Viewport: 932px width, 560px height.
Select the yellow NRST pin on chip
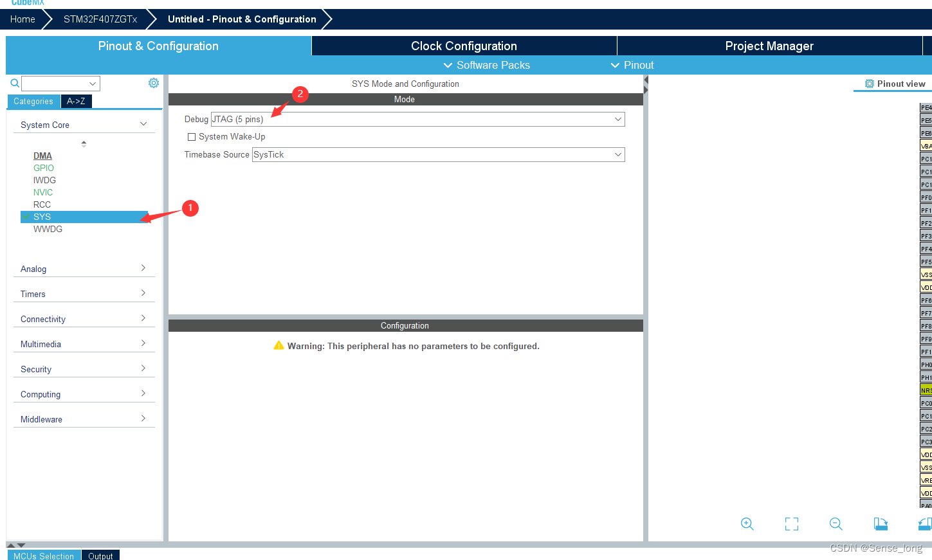point(926,390)
